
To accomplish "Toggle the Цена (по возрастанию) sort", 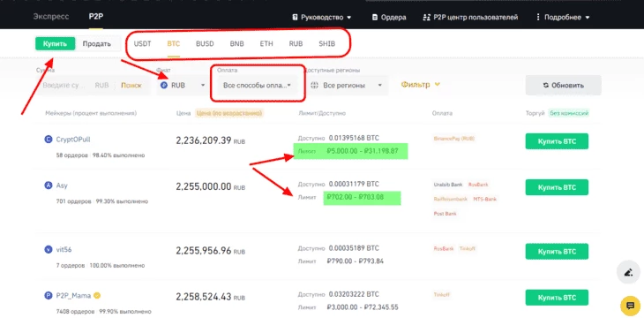I will (x=229, y=113).
